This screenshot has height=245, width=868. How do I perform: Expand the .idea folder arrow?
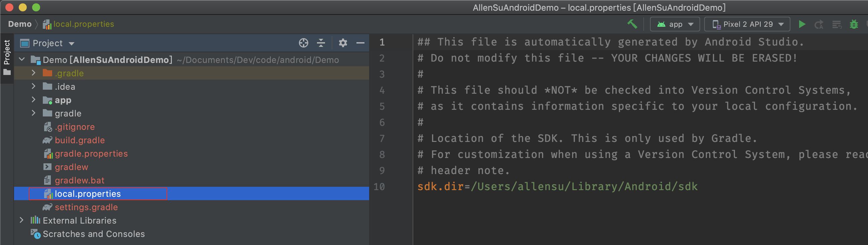coord(33,86)
